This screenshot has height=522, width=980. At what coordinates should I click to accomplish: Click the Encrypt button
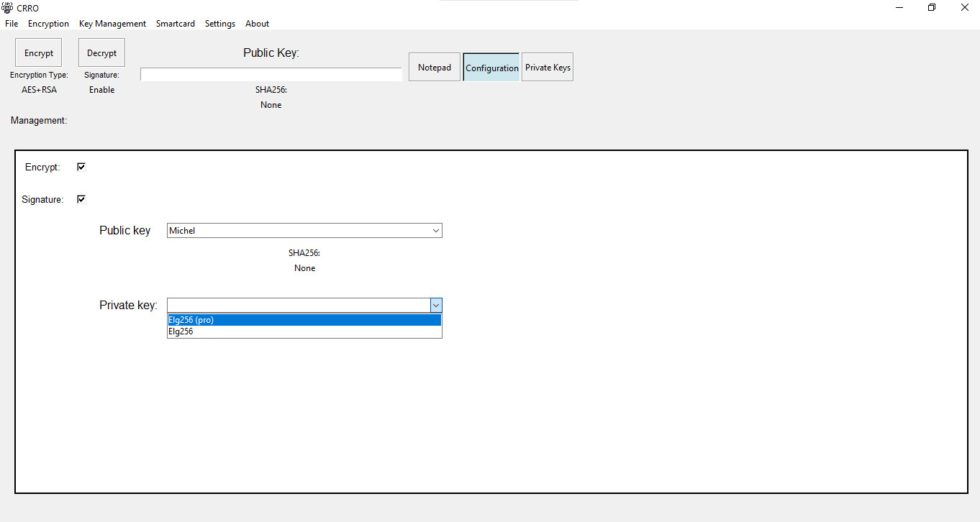tap(39, 52)
